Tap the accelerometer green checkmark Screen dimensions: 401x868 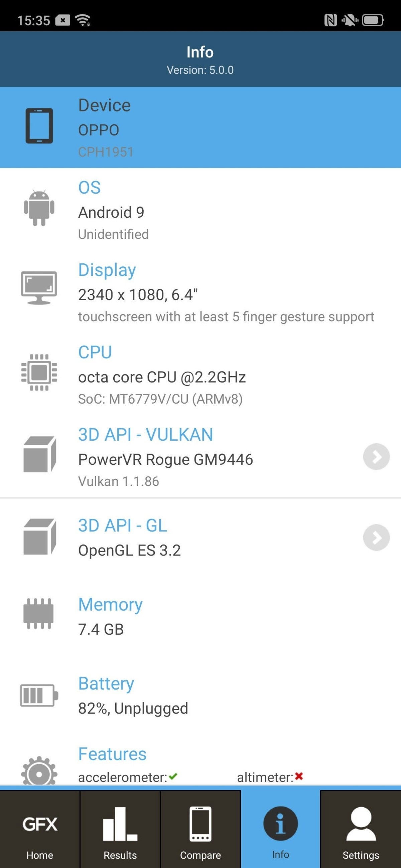tap(173, 777)
